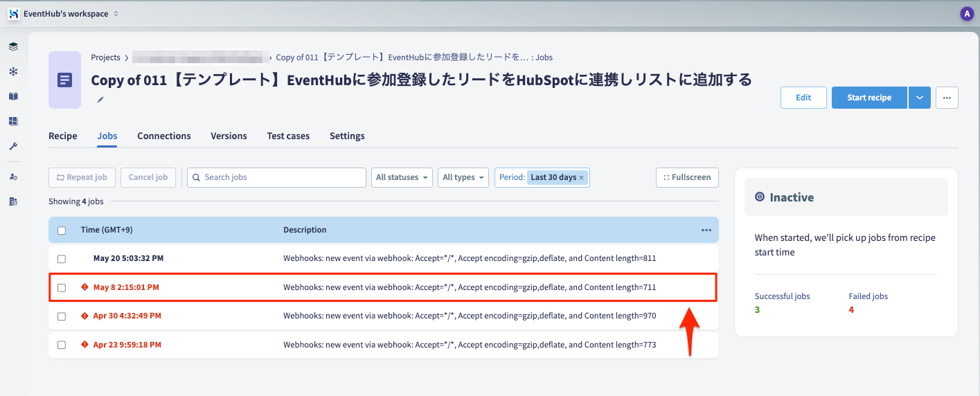The image size is (980, 396).
Task: Select the Apr 23 9:59:18 PM job checkbox
Action: pyautogui.click(x=62, y=345)
